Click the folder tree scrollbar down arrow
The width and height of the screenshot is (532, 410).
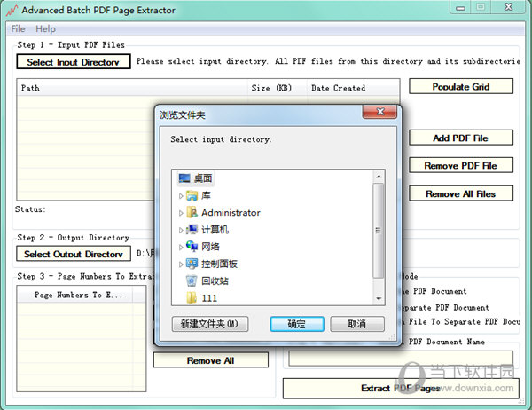(379, 298)
